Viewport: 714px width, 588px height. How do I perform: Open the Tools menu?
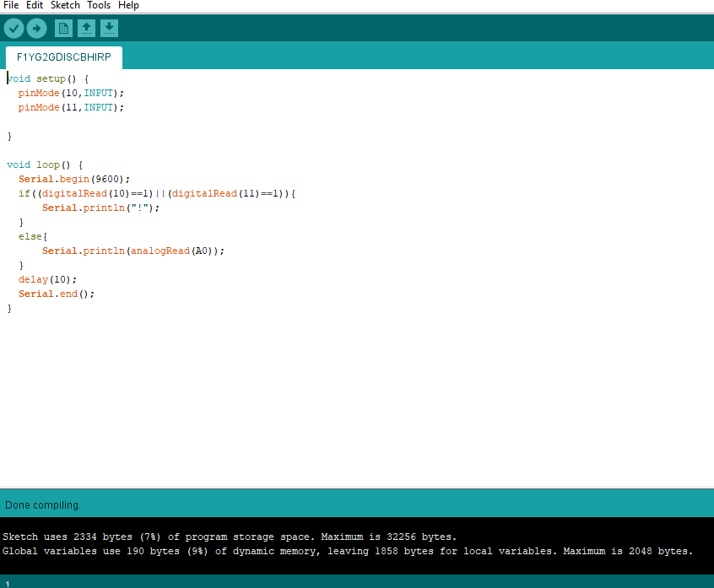[99, 5]
